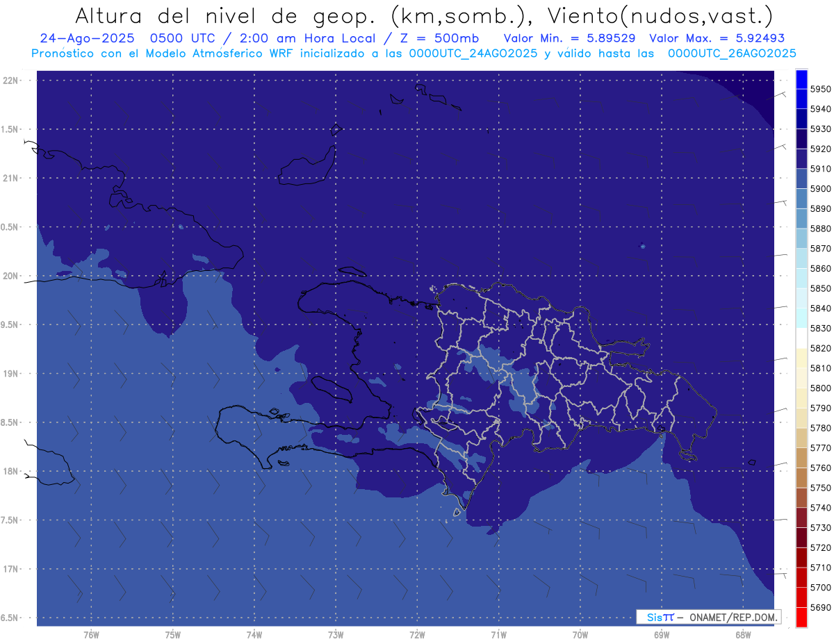Click the initialization time '0000UTC_24AGO2025'
The width and height of the screenshot is (834, 644).
473,53
